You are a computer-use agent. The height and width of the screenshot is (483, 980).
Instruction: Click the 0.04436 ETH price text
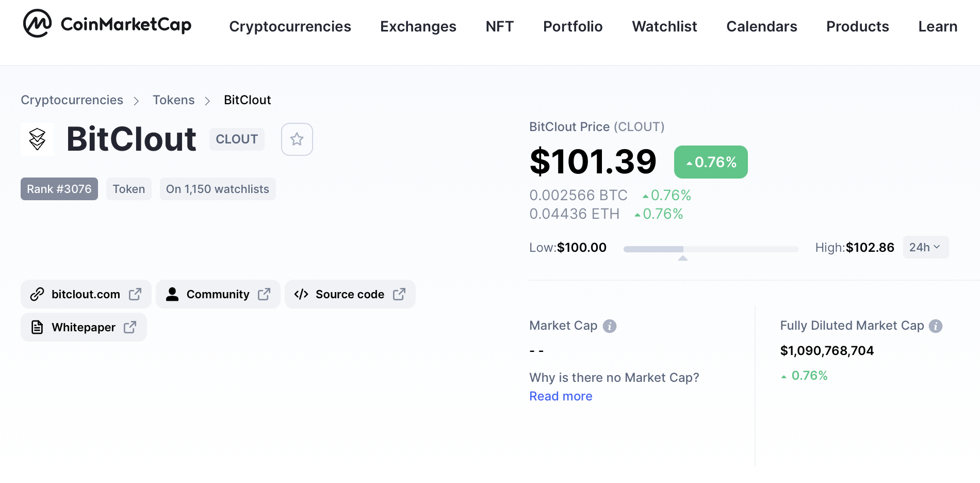coord(574,214)
